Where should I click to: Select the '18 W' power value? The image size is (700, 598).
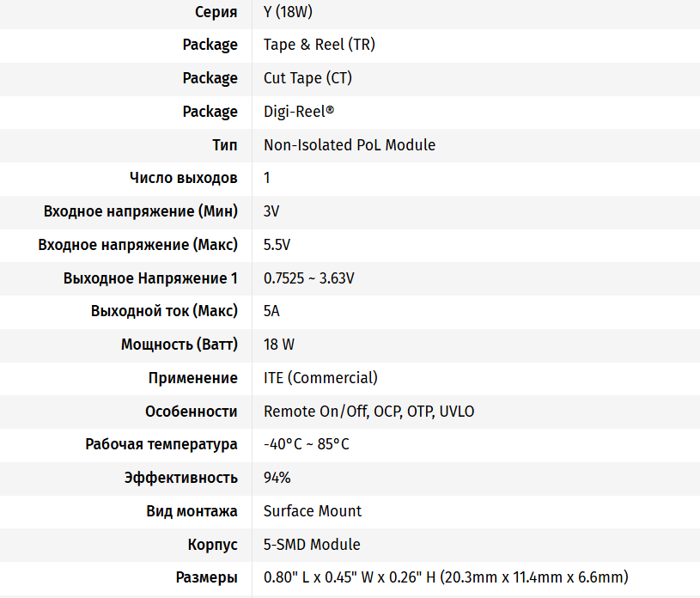279,345
